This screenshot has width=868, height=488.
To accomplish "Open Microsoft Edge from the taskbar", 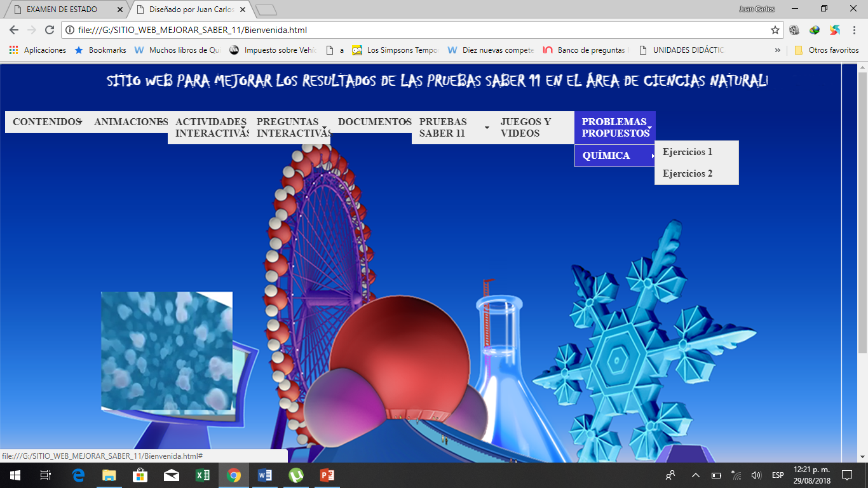I will pyautogui.click(x=79, y=475).
